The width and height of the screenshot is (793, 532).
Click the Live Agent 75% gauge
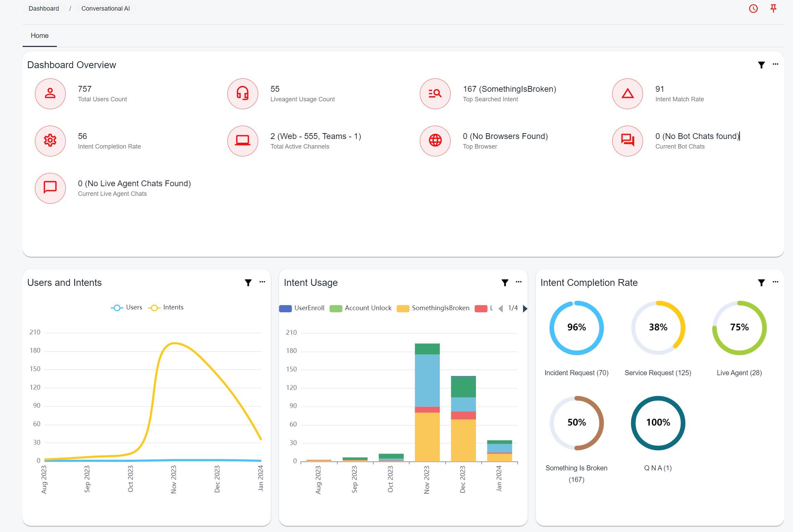(739, 328)
